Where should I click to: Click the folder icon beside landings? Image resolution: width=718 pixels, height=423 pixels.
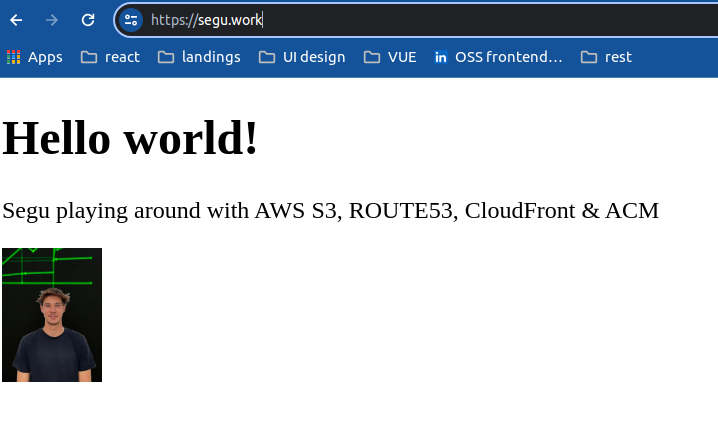point(166,57)
